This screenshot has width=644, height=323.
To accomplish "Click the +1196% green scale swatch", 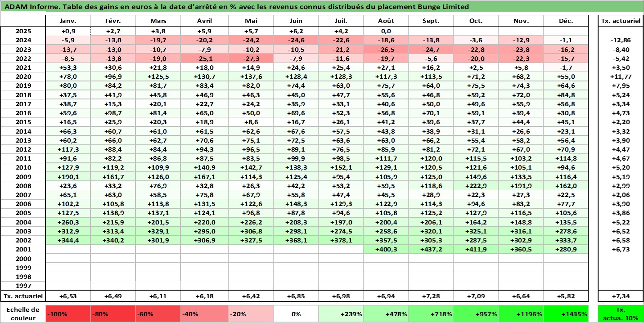I will 521,314.
